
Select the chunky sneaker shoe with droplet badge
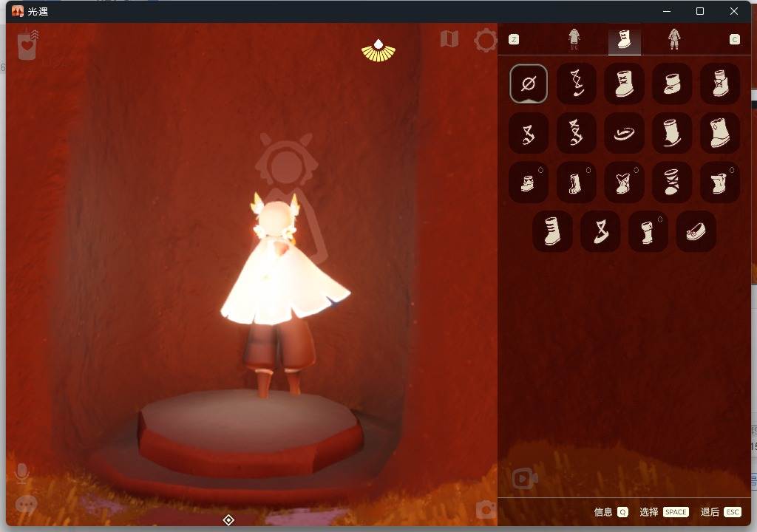(528, 182)
